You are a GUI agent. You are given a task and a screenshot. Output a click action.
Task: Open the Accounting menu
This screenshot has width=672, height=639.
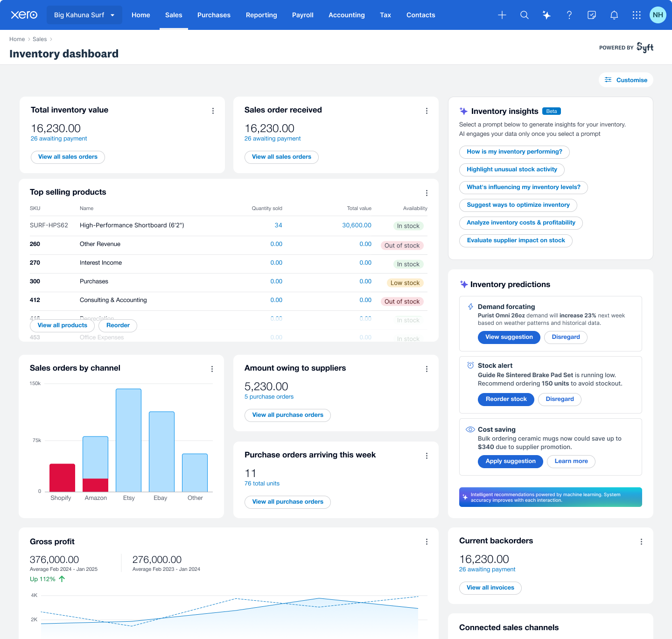point(347,15)
